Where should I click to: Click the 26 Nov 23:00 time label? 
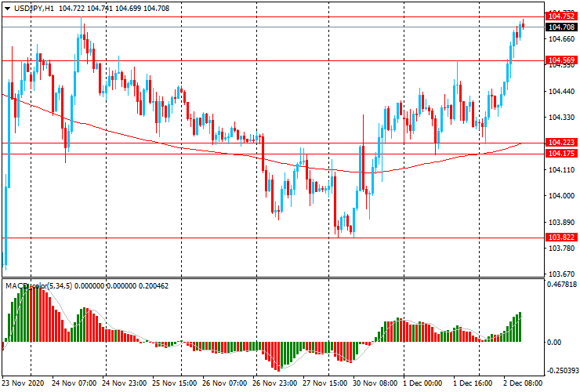click(x=275, y=383)
